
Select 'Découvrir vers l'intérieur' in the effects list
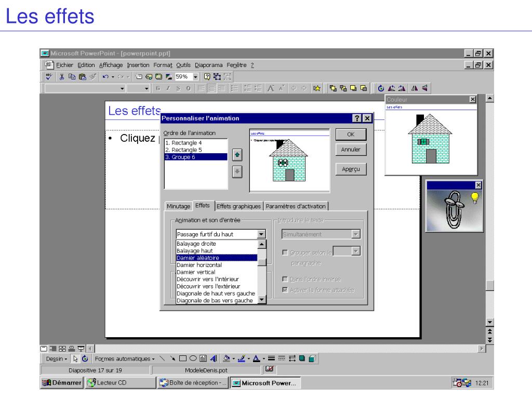point(217,279)
